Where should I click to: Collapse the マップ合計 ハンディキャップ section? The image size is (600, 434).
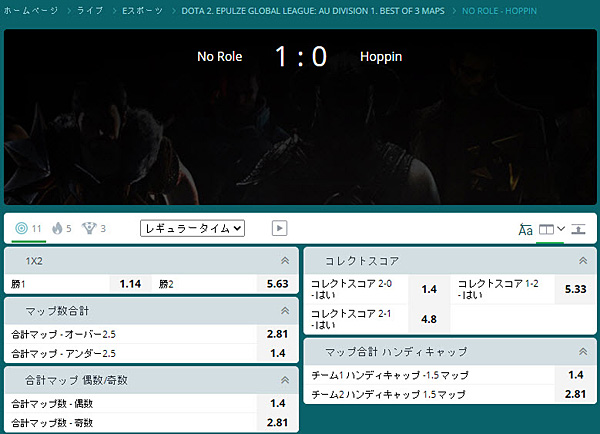pos(583,352)
